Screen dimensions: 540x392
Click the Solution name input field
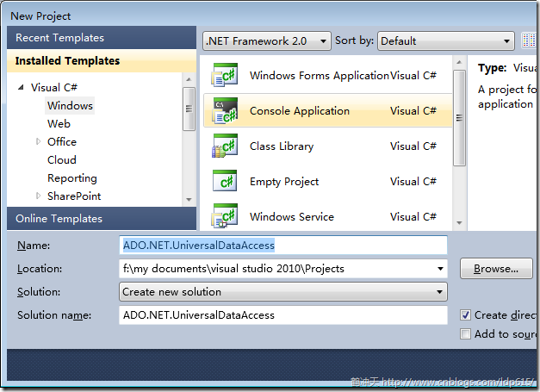pyautogui.click(x=283, y=315)
